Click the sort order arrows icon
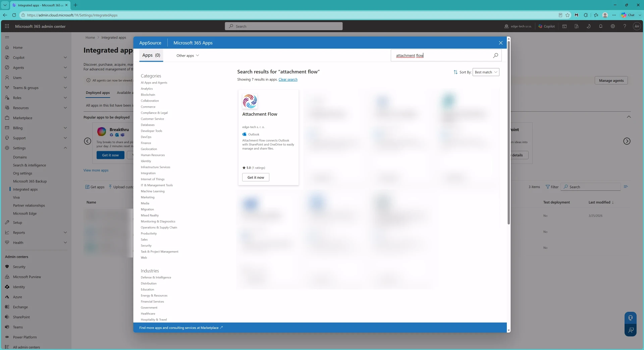644x350 pixels. coord(455,72)
